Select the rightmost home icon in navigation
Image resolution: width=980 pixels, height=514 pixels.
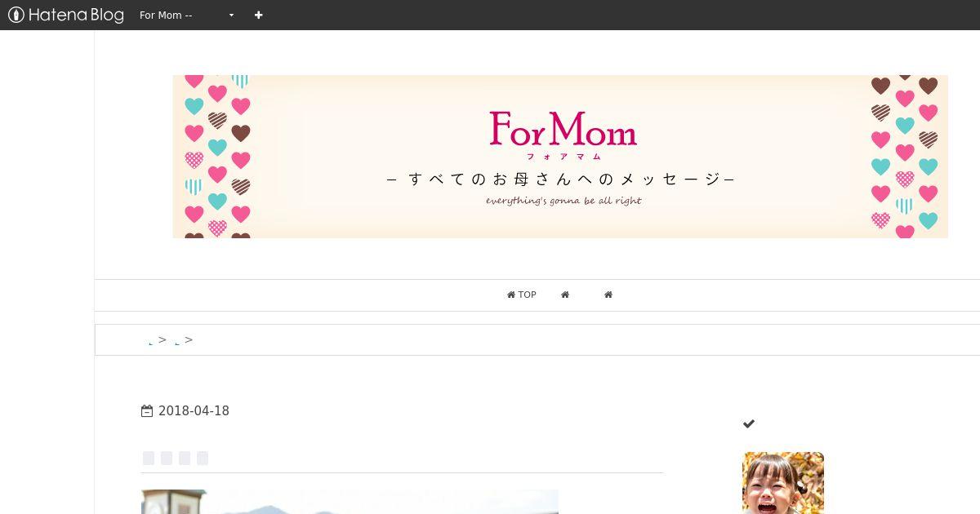coord(608,295)
